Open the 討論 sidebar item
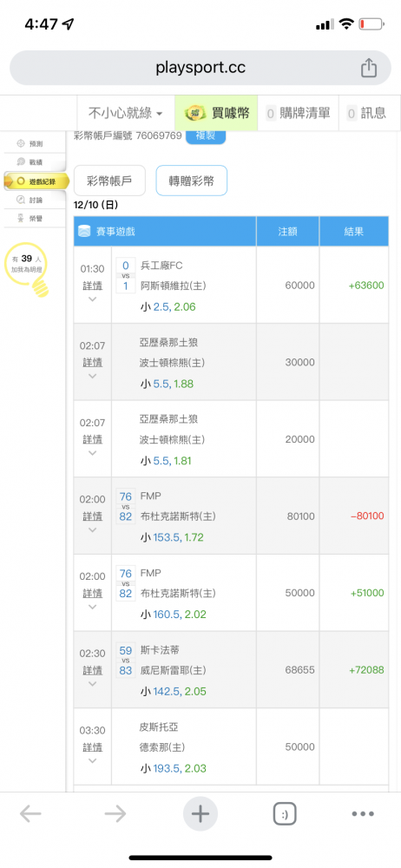Viewport: 401px width, 868px height. point(35,200)
